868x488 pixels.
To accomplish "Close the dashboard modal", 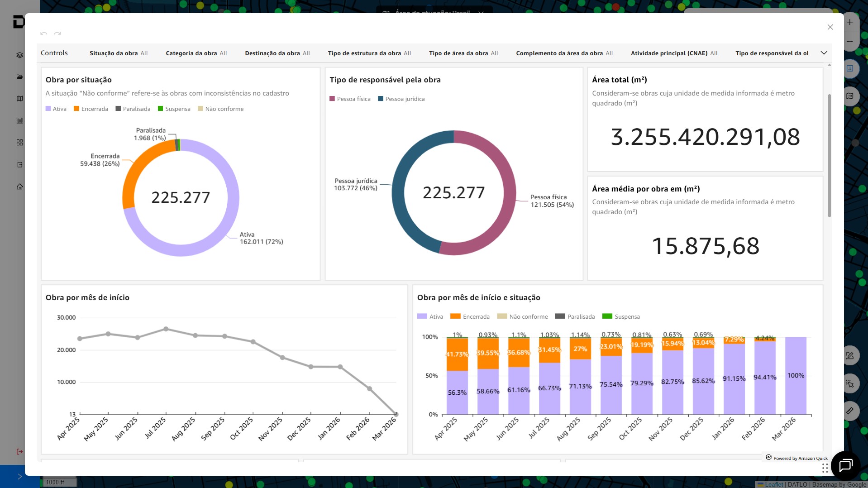I will [x=830, y=27].
